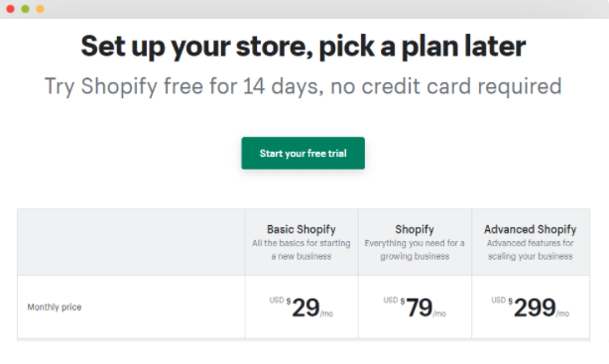Click the empty top-left table header cell
Image resolution: width=609 pixels, height=364 pixels.
click(x=131, y=242)
